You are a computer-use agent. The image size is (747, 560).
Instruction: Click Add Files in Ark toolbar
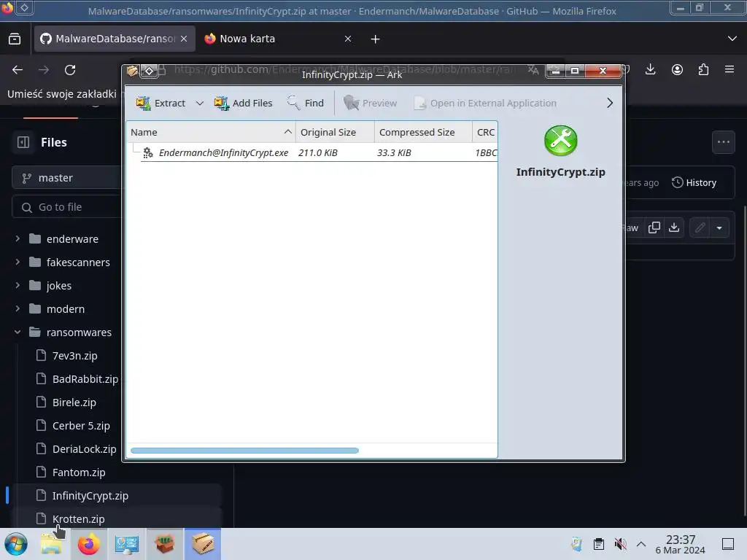[243, 103]
